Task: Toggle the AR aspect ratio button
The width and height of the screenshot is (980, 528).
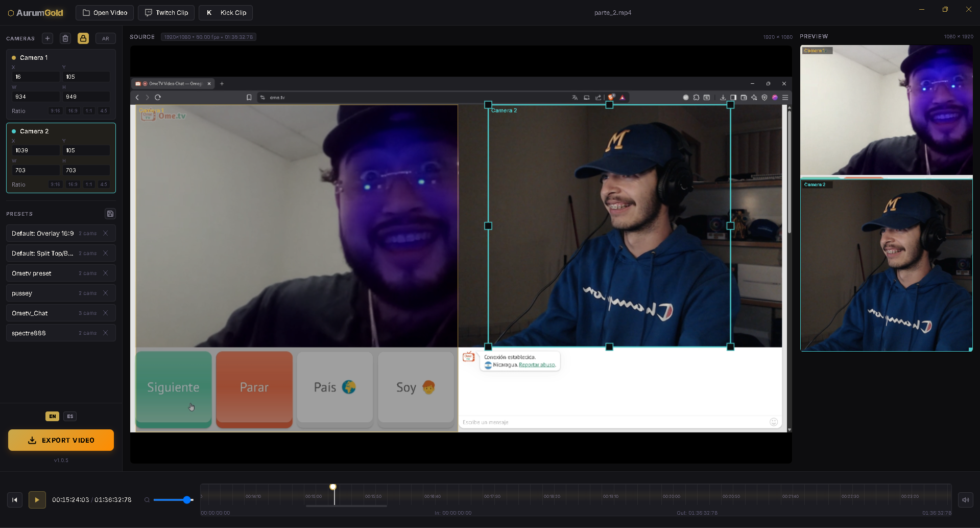Action: [106, 38]
